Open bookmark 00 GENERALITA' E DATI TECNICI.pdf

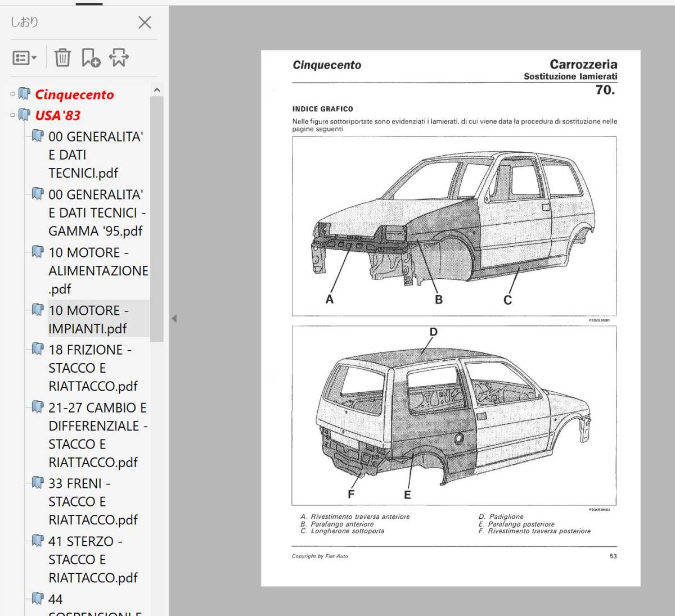[x=96, y=155]
